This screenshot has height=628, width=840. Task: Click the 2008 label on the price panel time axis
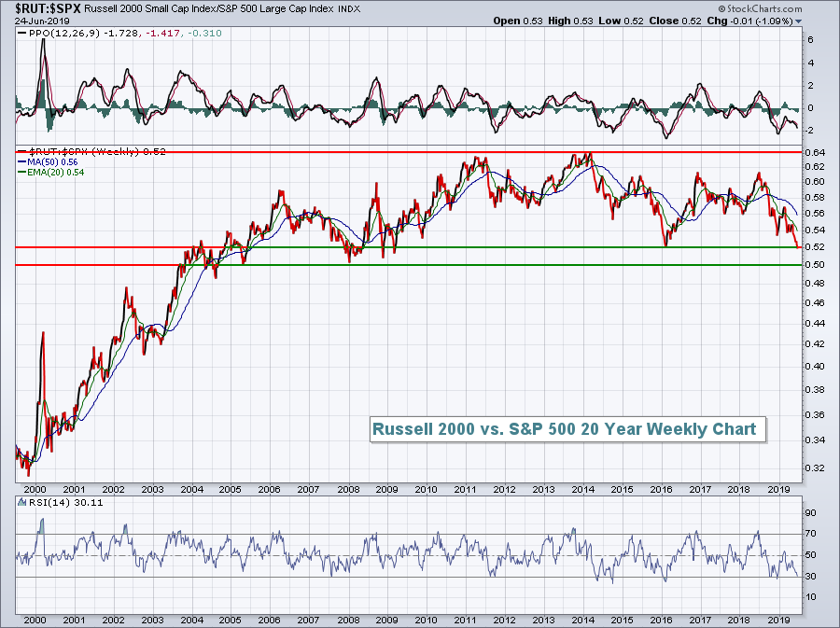click(348, 489)
